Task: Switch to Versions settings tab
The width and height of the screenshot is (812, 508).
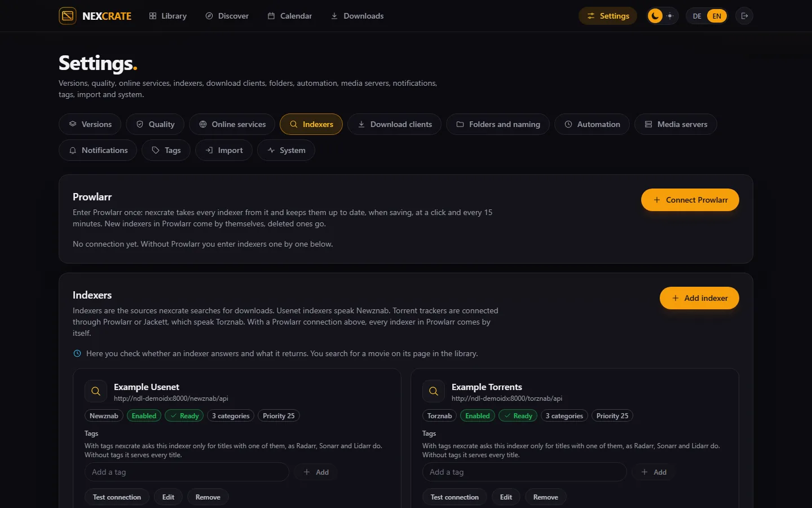Action: (x=90, y=124)
